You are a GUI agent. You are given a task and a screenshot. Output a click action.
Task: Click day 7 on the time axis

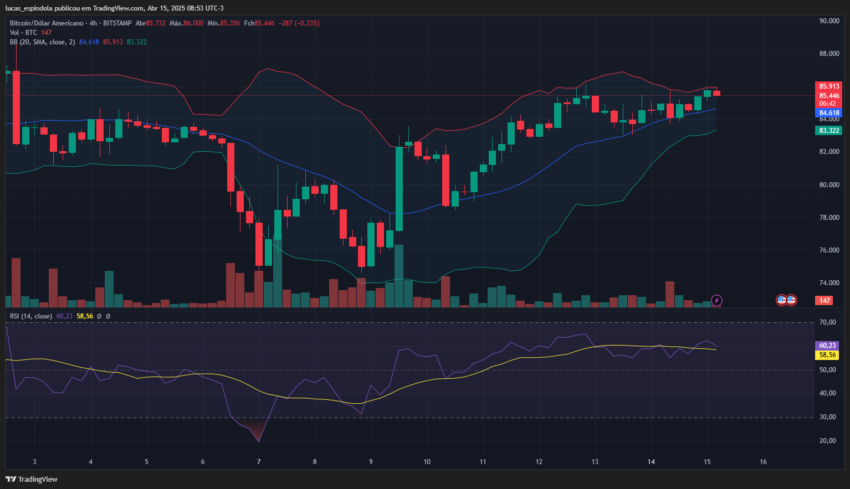259,462
